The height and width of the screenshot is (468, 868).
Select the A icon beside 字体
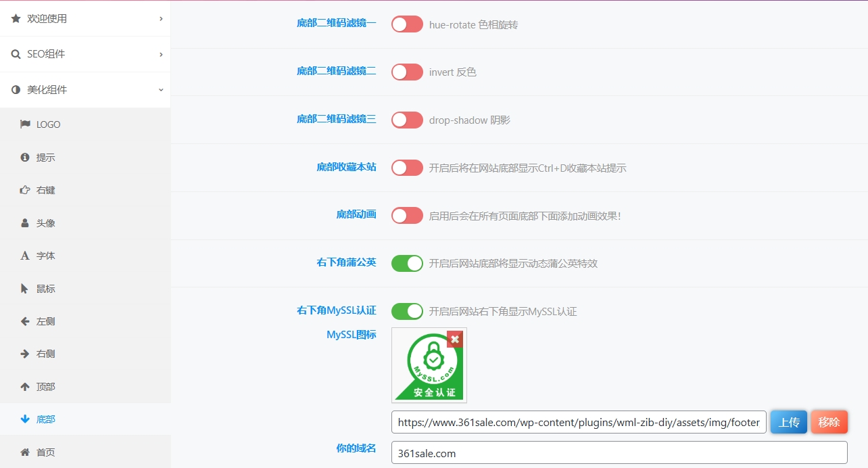25,256
